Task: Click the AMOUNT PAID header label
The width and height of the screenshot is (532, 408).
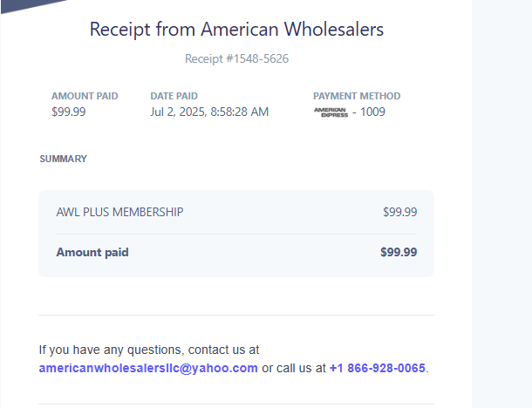Action: 85,96
